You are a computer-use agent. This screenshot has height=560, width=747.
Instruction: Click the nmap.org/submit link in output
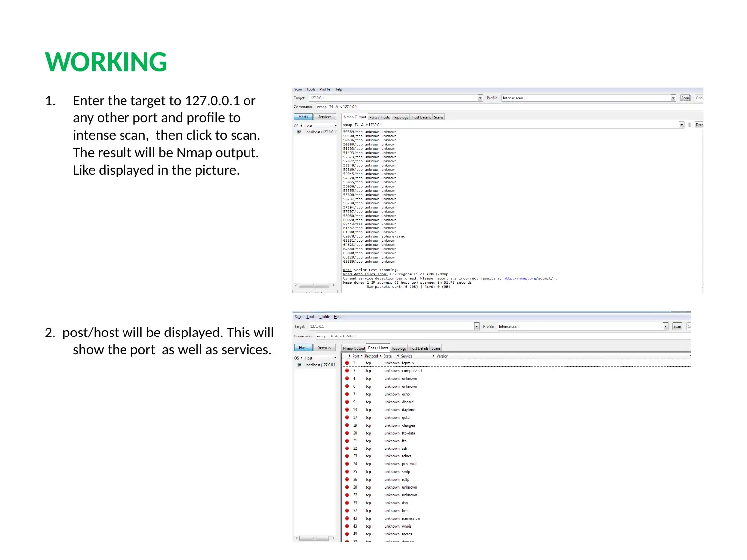[x=528, y=279]
